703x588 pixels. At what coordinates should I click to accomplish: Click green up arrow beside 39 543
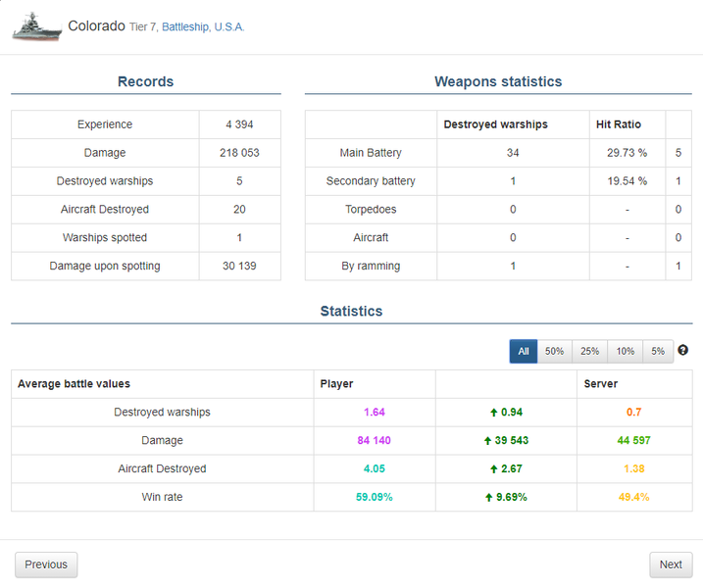click(487, 441)
